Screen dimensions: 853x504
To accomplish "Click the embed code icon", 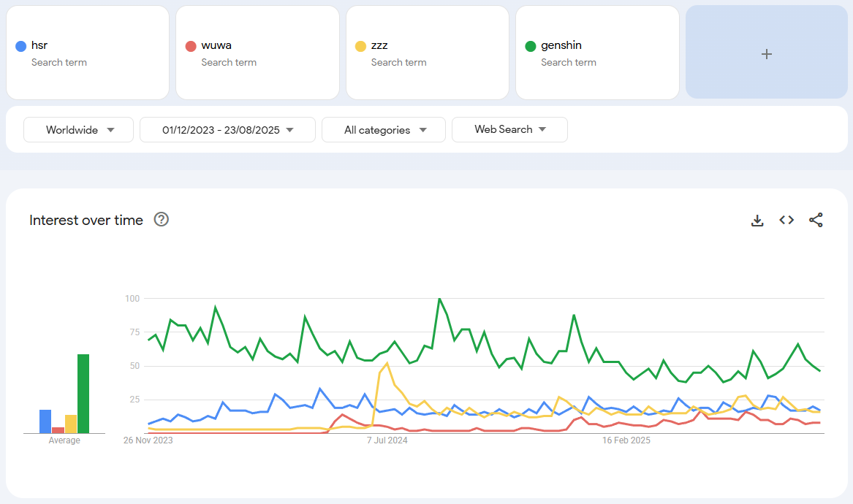I will click(x=786, y=220).
